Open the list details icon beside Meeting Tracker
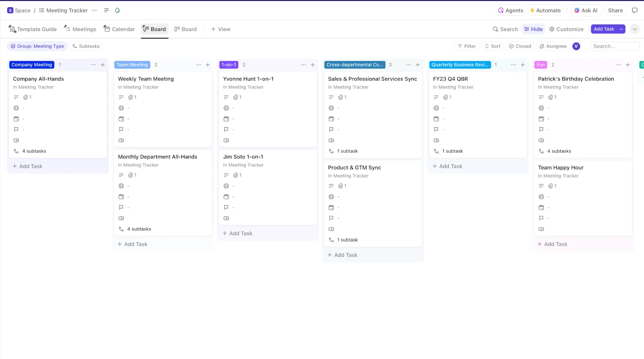This screenshot has height=359, width=644. [x=106, y=10]
